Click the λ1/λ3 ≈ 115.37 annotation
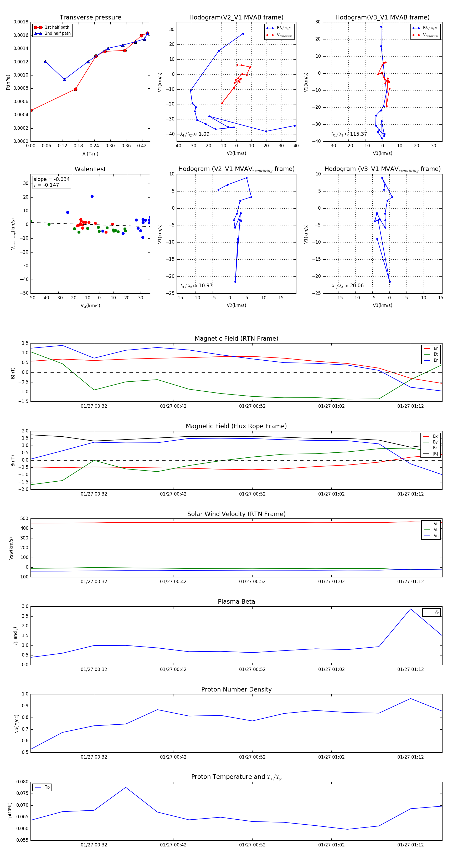This screenshot has width=473, height=868. click(x=349, y=134)
